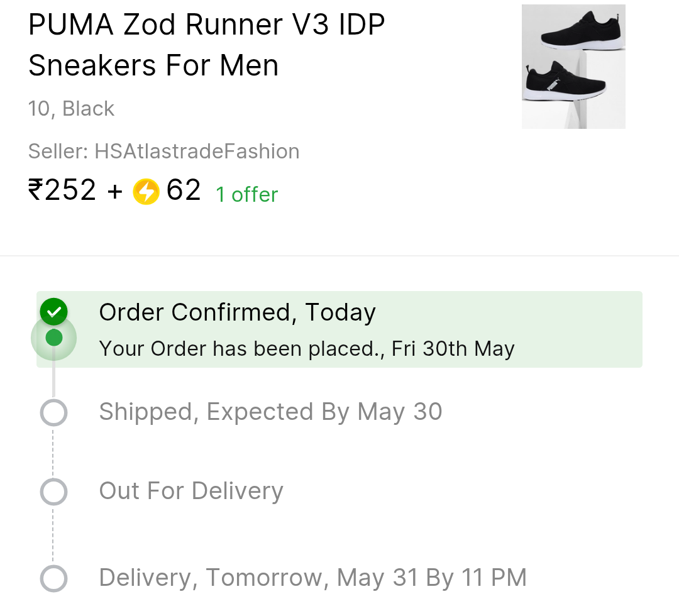Click the dashed line below Out For Delivery marker

[x=53, y=534]
